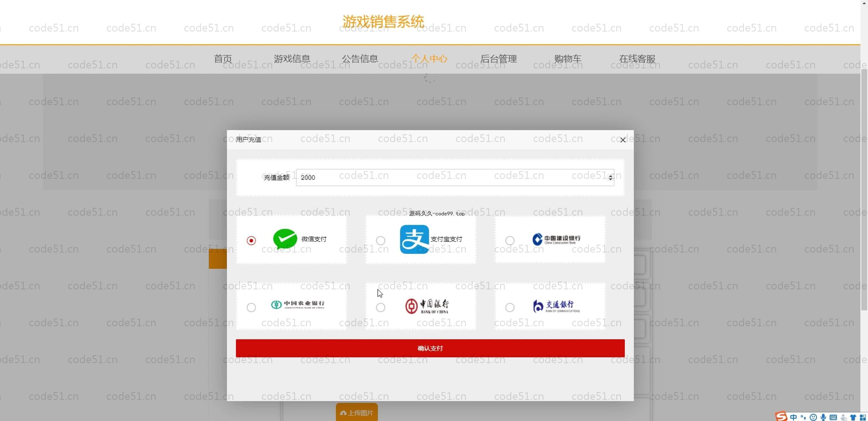The width and height of the screenshot is (868, 421).
Task: Activate voice input microphone icon
Action: [x=823, y=417]
